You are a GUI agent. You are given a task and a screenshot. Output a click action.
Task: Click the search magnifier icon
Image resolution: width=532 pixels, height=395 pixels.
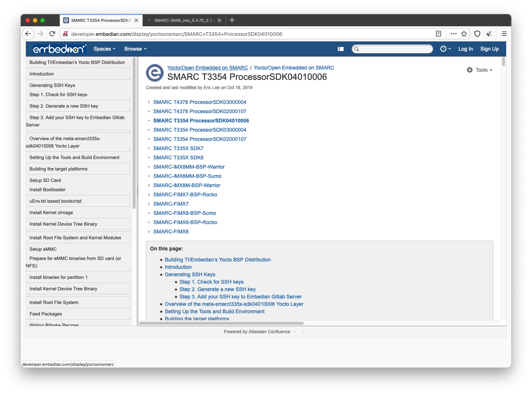(357, 49)
